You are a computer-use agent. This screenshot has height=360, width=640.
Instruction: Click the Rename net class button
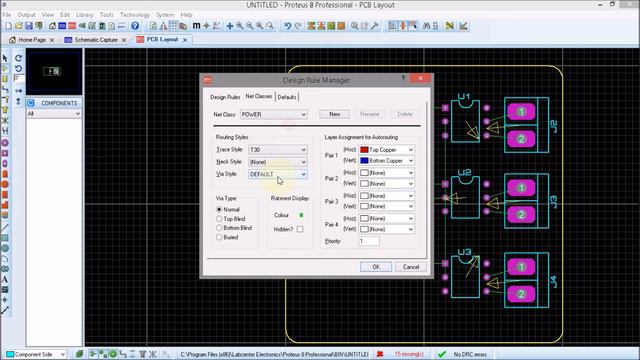(370, 114)
